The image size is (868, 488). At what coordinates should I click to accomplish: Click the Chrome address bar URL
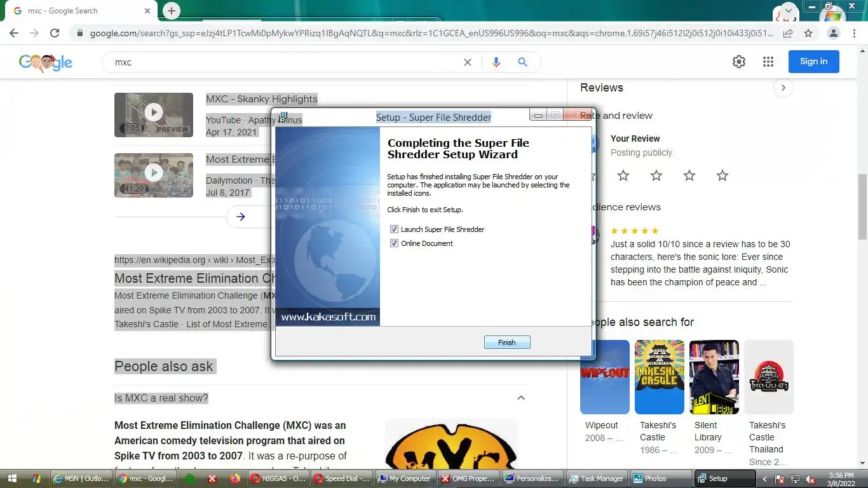(x=432, y=34)
